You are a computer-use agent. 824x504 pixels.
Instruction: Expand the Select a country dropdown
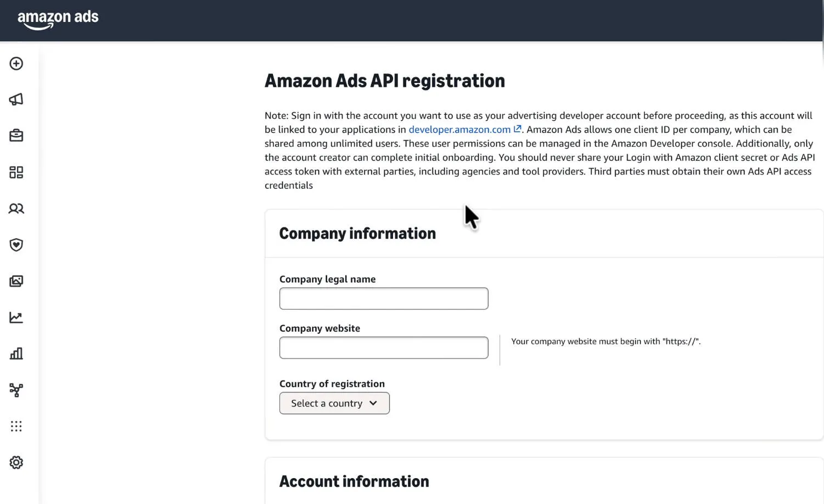tap(334, 403)
